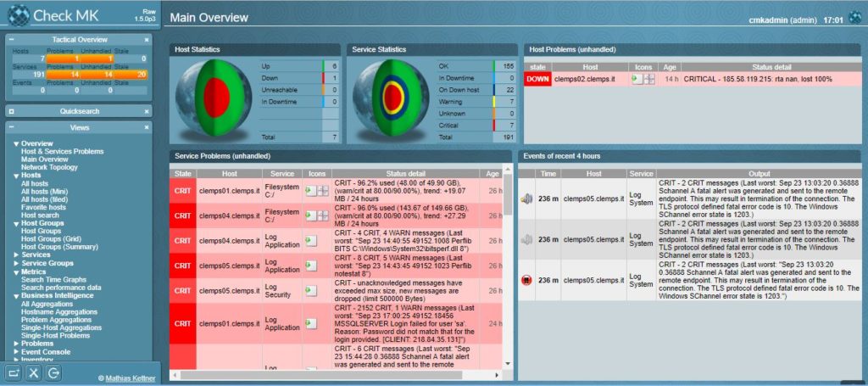Maximize the Quicksearch snapin
The height and width of the screenshot is (386, 868).
click(x=12, y=111)
